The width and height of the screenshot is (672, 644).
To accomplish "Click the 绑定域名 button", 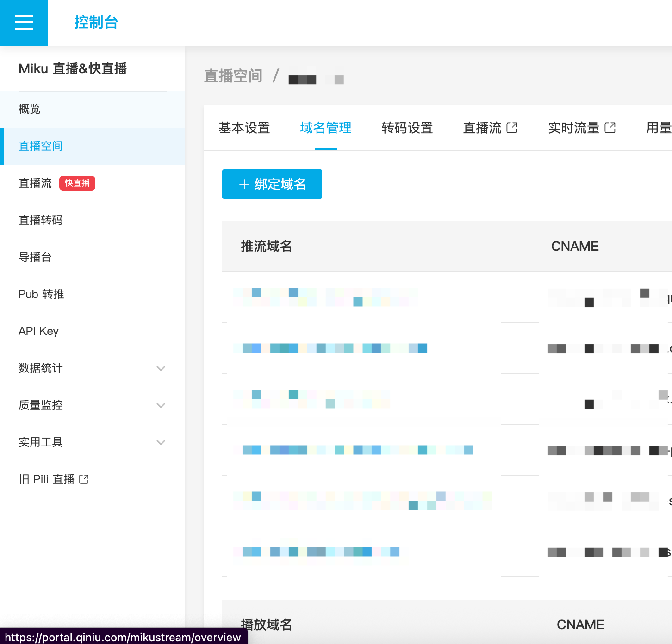I will point(272,184).
